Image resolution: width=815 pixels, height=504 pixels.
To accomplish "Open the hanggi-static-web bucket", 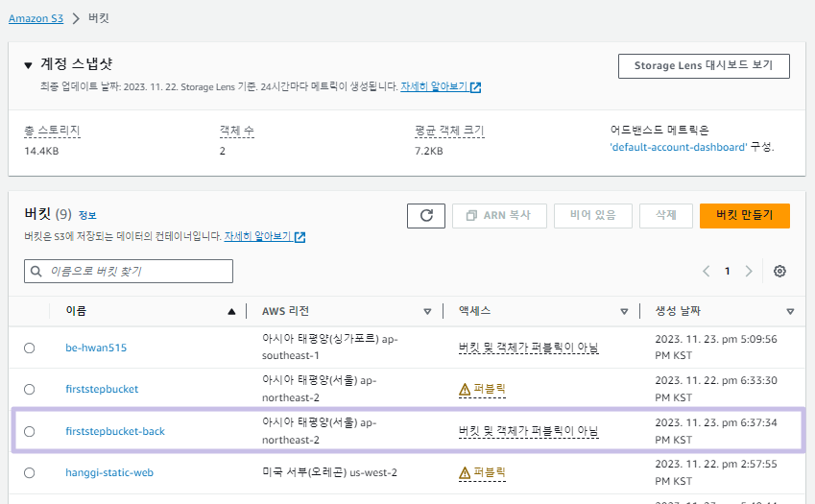I will pyautogui.click(x=109, y=473).
